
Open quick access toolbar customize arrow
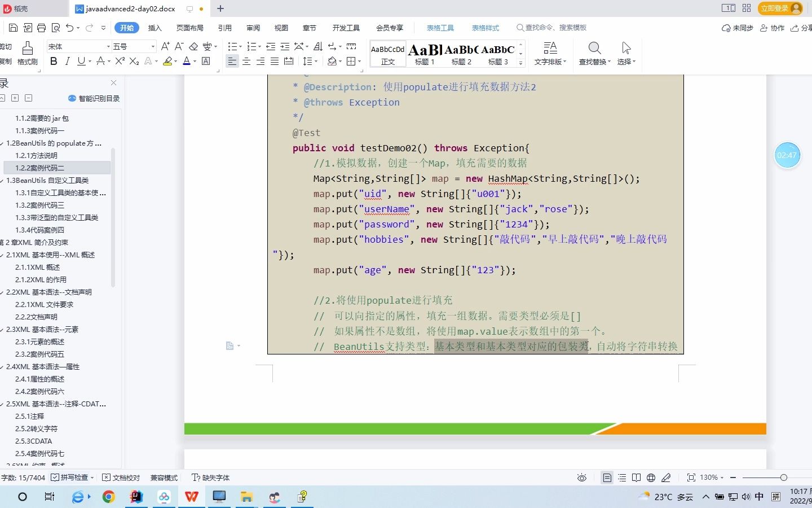103,28
